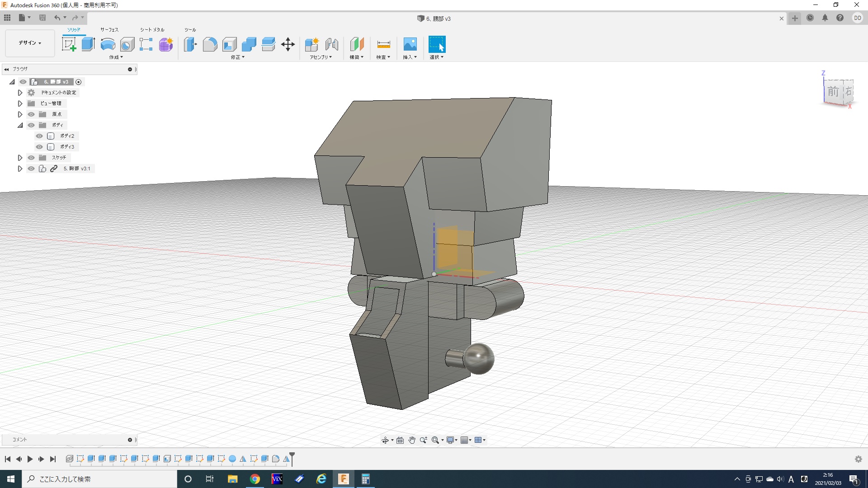Toggle visibility of ボディ3 body

tap(39, 147)
